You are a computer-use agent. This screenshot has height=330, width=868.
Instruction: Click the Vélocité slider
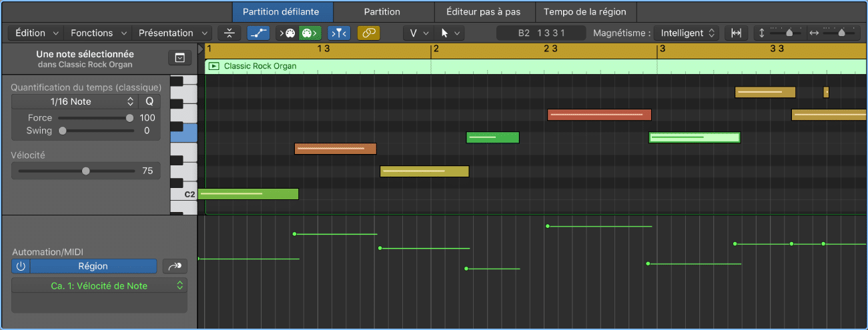(77, 171)
